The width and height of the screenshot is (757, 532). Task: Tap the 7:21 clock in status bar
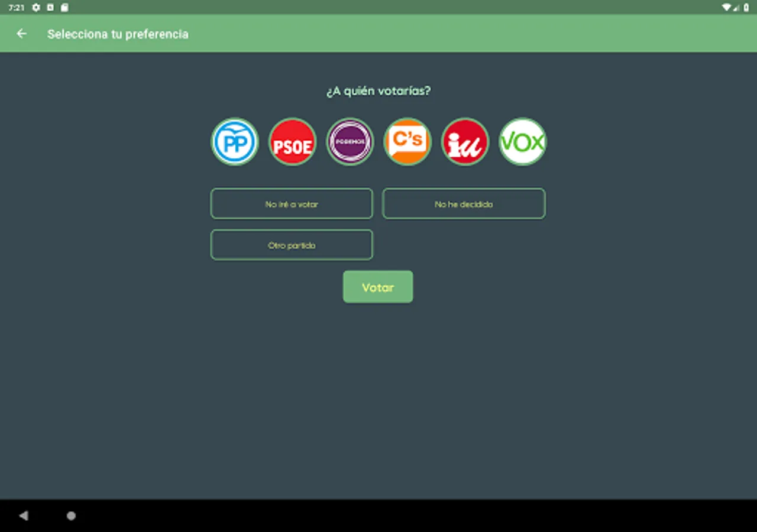[x=16, y=8]
